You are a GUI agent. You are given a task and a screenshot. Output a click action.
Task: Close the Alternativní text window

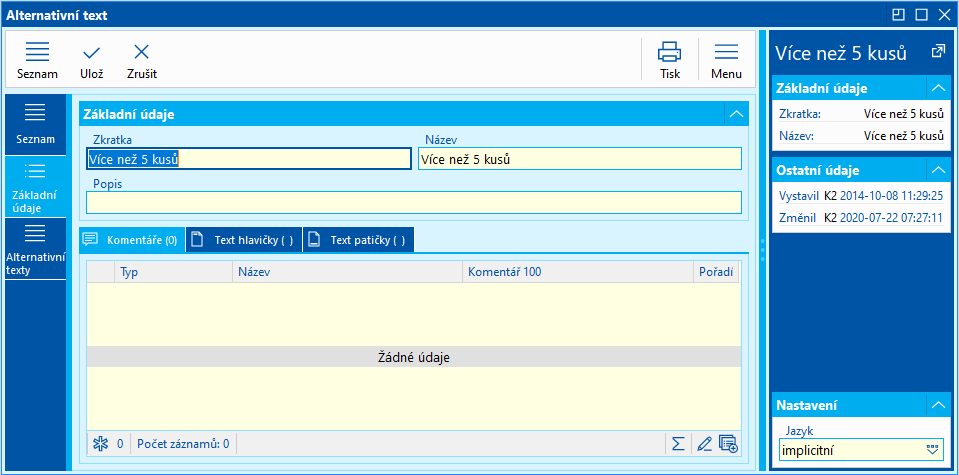click(944, 15)
